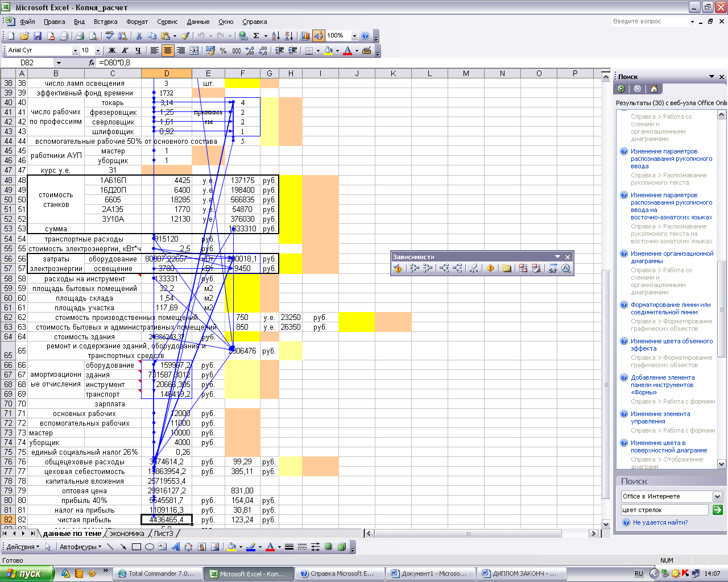Add a new comment from Зависимости toolbar

point(507,268)
